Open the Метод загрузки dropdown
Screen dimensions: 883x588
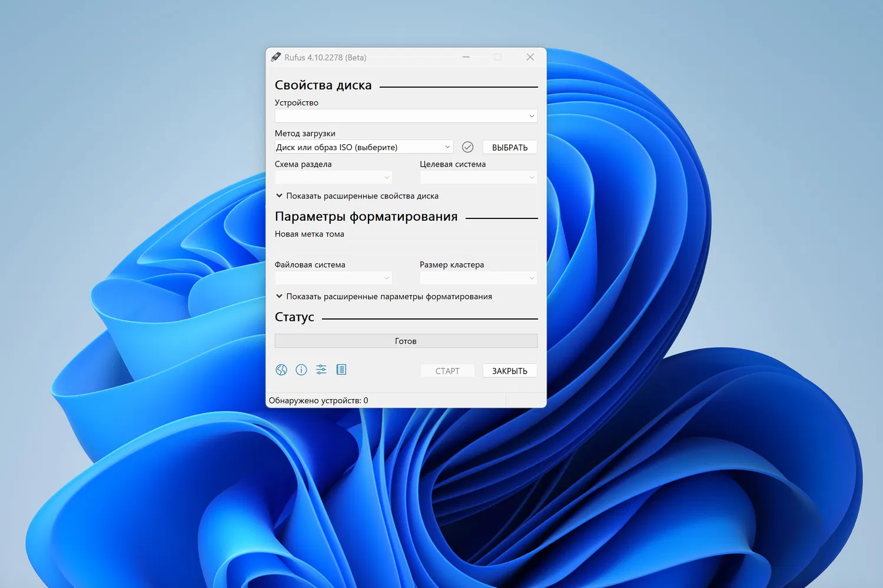click(364, 147)
